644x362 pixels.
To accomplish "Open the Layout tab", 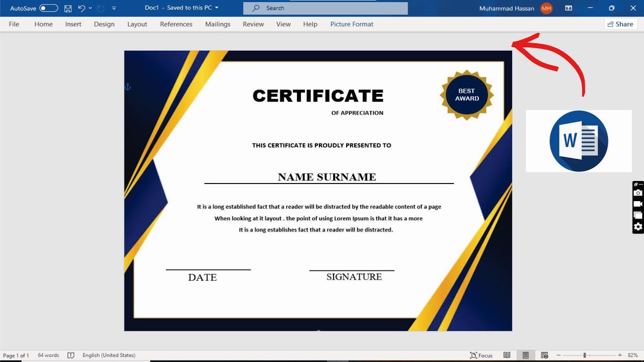I will tap(137, 24).
